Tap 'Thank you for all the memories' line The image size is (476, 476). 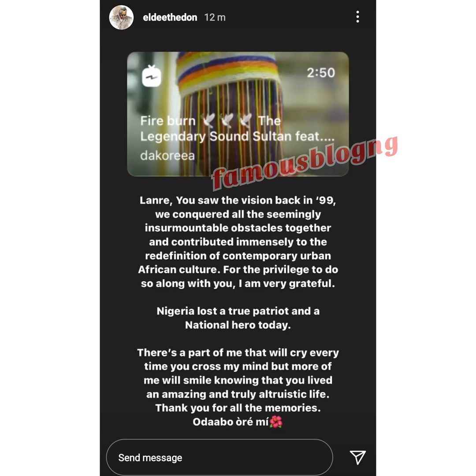click(238, 408)
